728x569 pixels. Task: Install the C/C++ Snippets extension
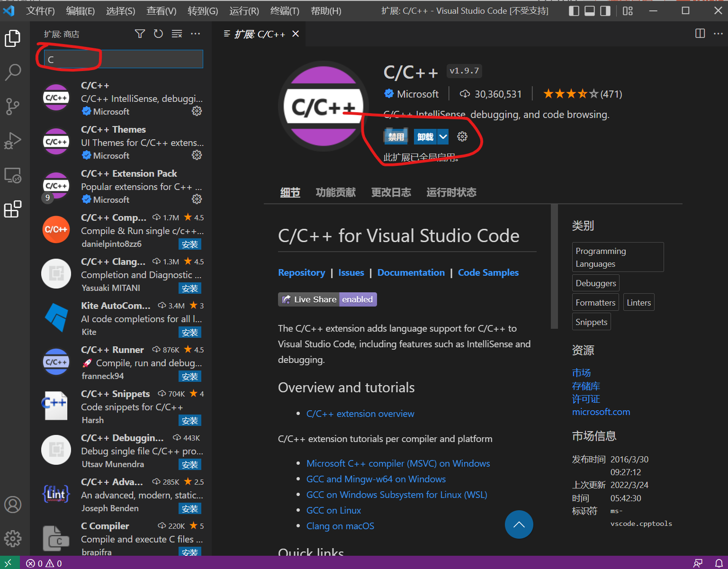(190, 421)
